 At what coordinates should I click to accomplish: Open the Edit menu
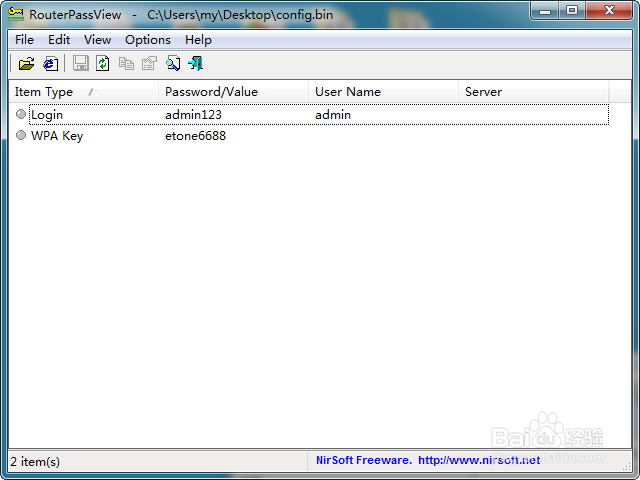coord(59,40)
